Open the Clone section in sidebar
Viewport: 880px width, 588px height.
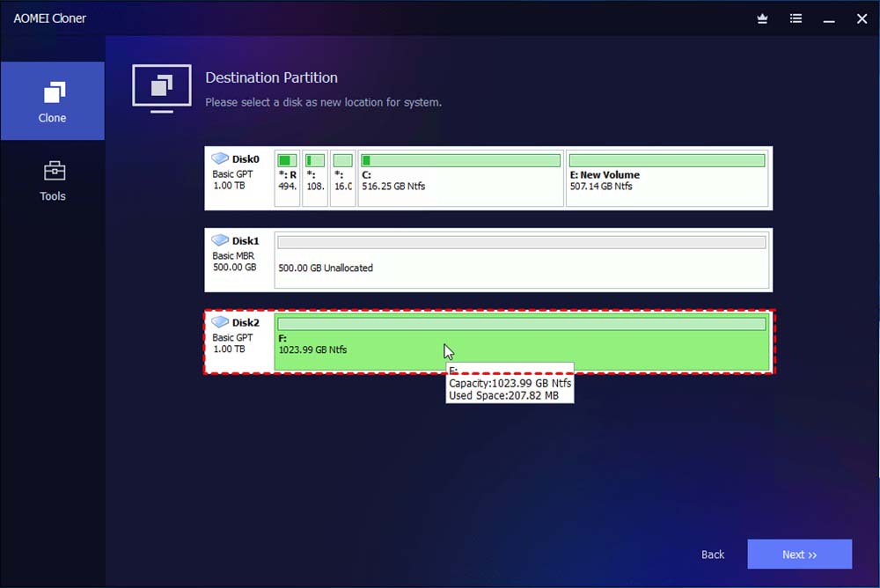pos(52,101)
